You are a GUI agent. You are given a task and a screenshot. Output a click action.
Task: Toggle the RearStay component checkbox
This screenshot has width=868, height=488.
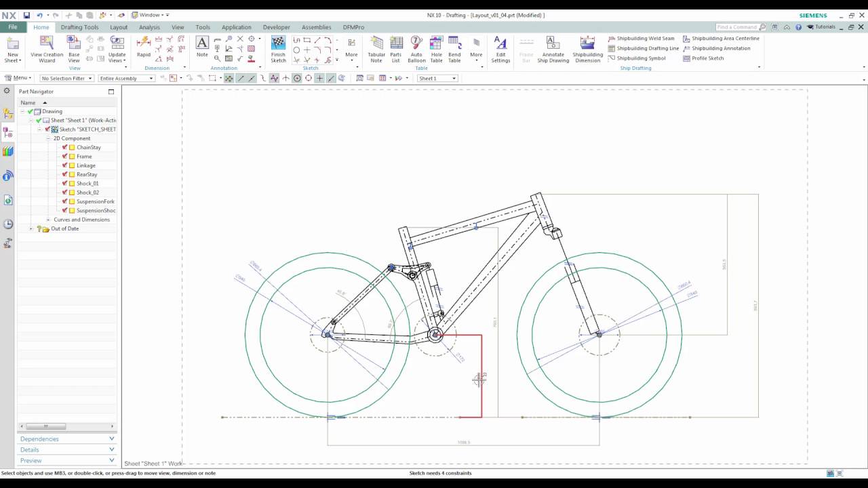point(65,174)
